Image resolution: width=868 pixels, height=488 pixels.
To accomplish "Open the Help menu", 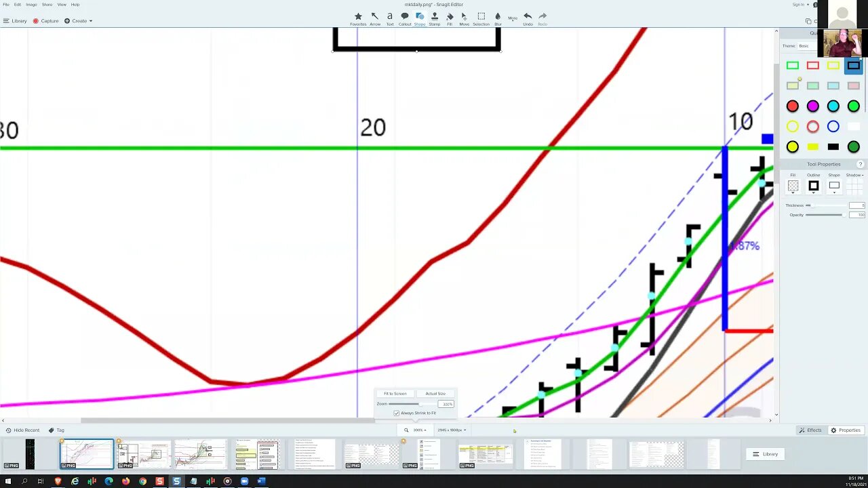I will click(x=75, y=5).
